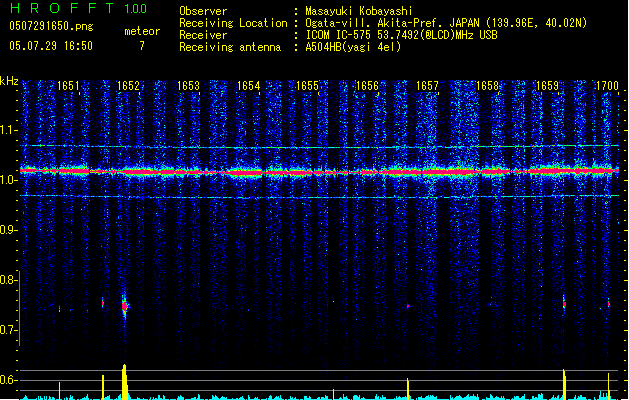This screenshot has width=629, height=400.
Task: Click the 1700 time marker
Action: point(607,86)
